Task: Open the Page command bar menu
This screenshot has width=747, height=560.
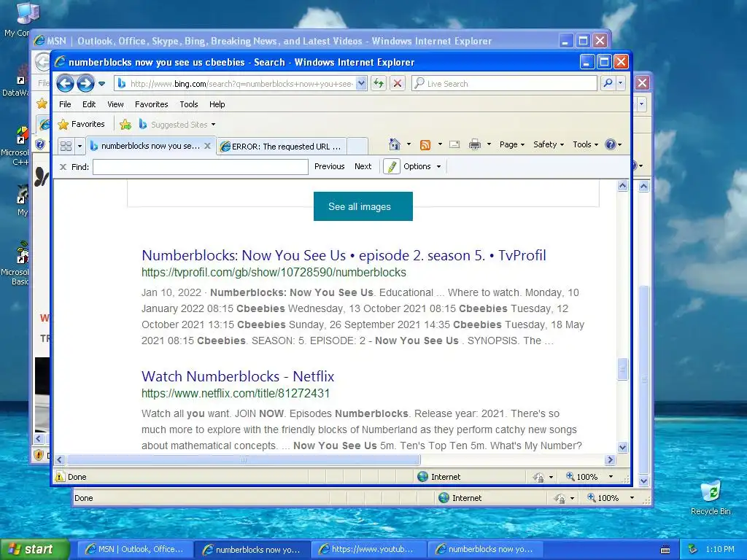Action: pyautogui.click(x=511, y=144)
